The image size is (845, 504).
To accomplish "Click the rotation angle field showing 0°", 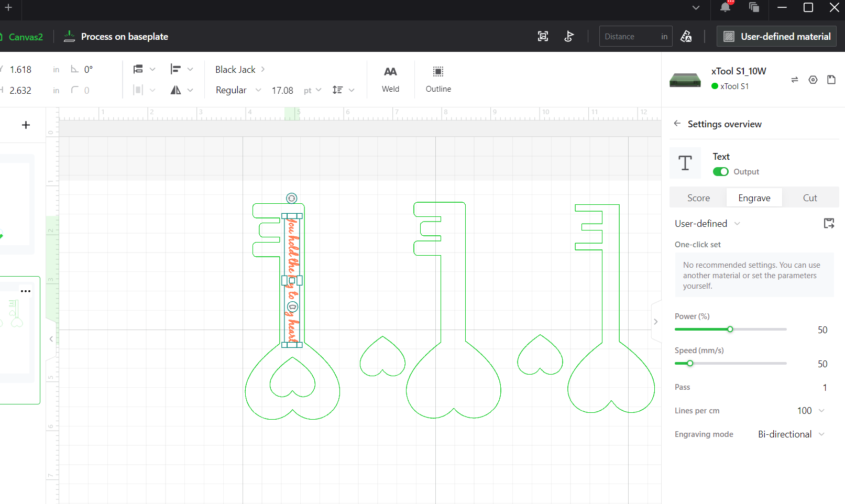I will pyautogui.click(x=89, y=69).
